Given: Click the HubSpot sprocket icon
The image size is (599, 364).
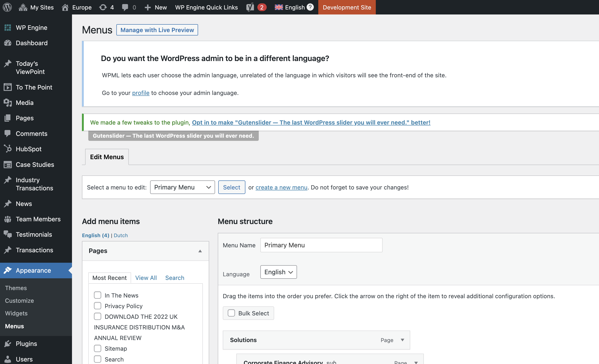Looking at the screenshot, I should click(7, 149).
